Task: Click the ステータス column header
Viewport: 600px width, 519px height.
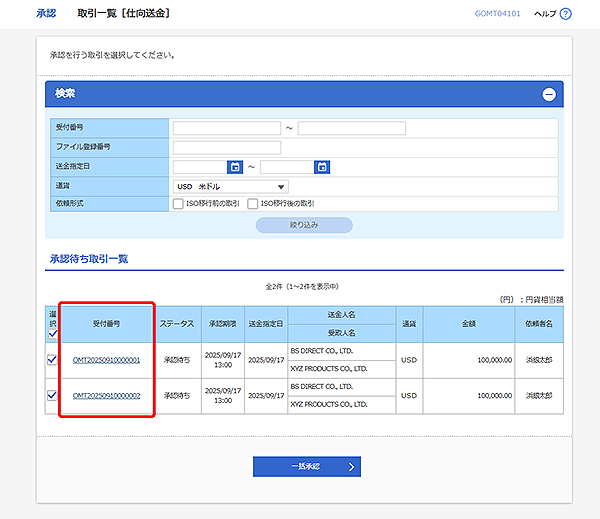Action: coord(177,324)
